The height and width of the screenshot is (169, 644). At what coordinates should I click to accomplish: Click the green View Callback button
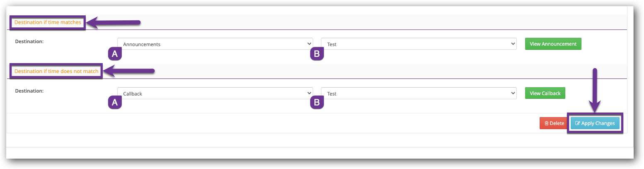click(x=545, y=93)
